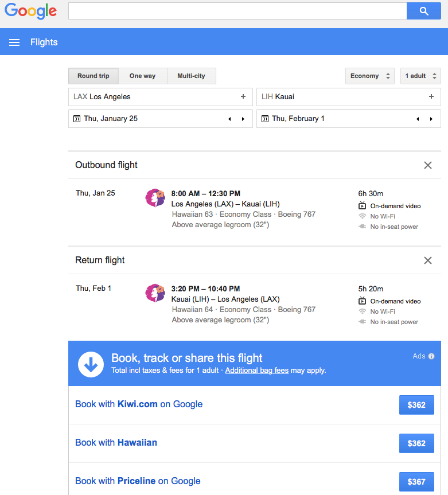448x495 pixels.
Task: Expand the 1 adult passengers dropdown
Action: pyautogui.click(x=420, y=76)
